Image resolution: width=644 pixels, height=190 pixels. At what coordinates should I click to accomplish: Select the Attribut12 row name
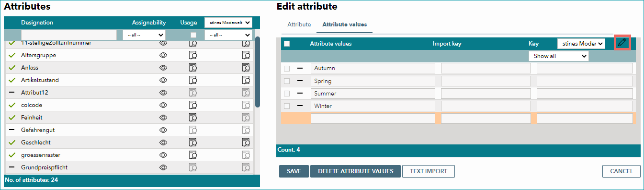34,93
